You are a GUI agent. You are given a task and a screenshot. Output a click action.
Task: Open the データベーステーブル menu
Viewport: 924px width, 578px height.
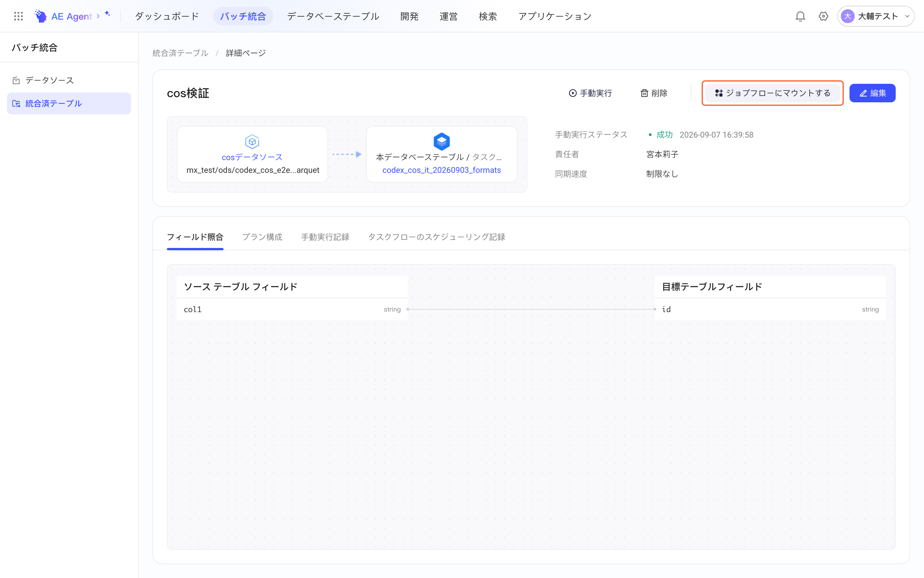pos(333,16)
